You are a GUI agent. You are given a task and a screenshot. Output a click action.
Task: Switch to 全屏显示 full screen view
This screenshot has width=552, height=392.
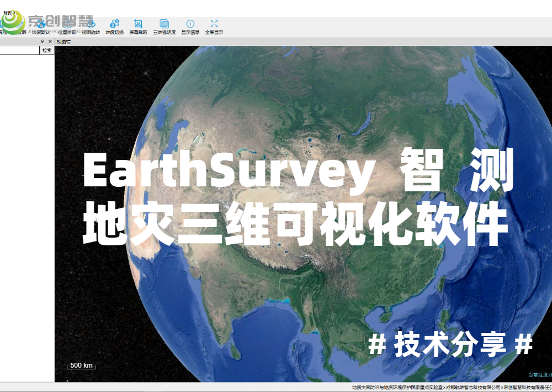pyautogui.click(x=214, y=28)
